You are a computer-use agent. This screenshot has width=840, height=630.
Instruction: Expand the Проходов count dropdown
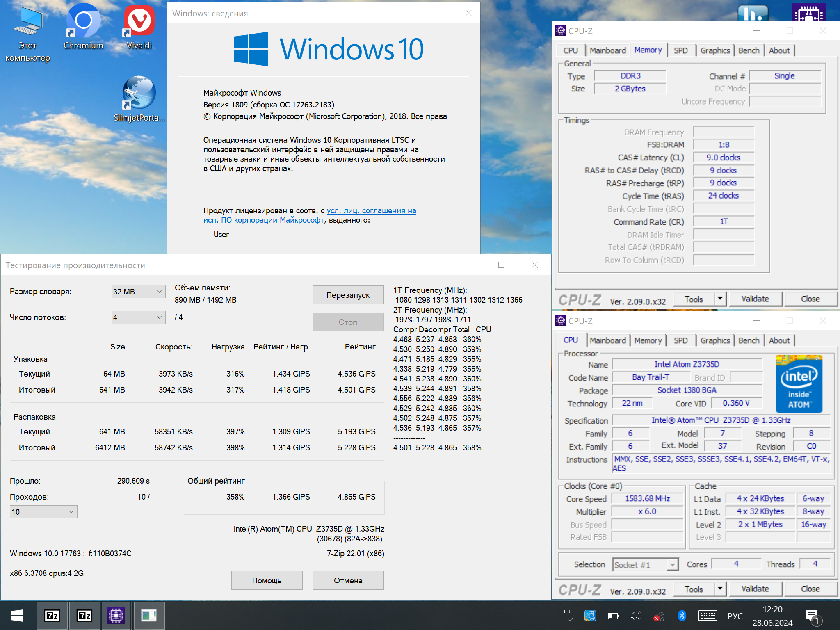43,512
